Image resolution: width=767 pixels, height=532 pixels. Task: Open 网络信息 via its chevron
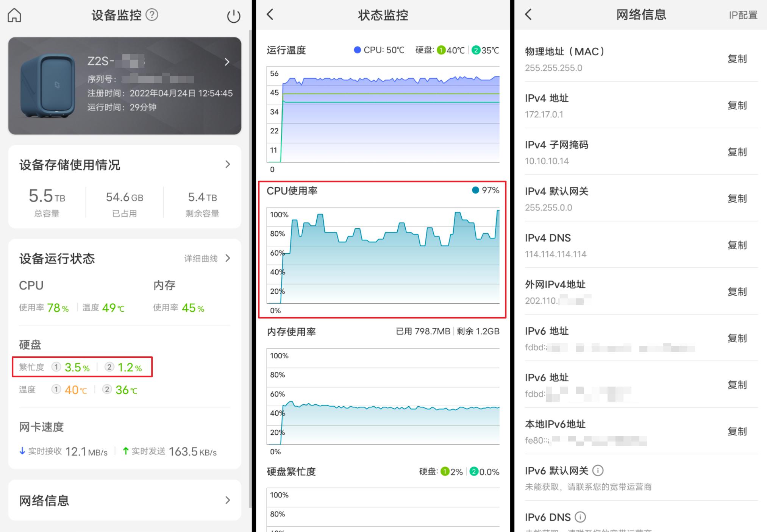point(228,500)
